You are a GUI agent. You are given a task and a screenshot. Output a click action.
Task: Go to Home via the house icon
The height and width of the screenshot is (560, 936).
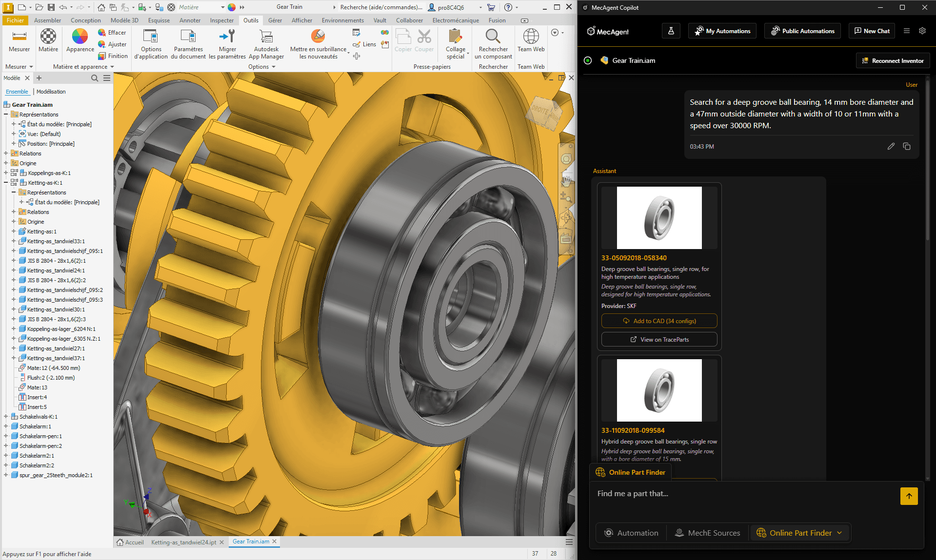[101, 7]
